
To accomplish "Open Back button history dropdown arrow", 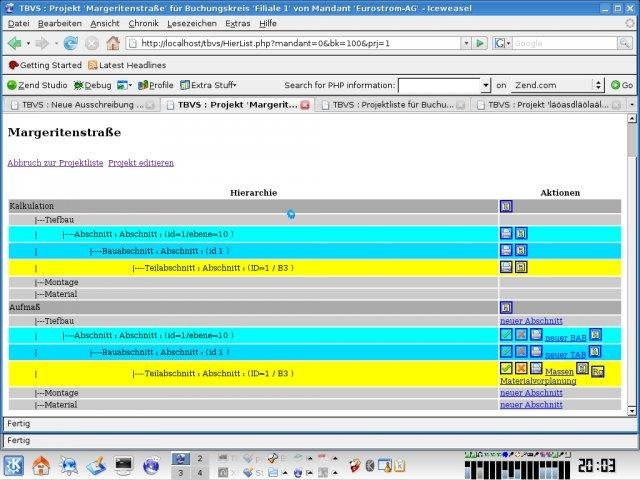I will point(28,43).
